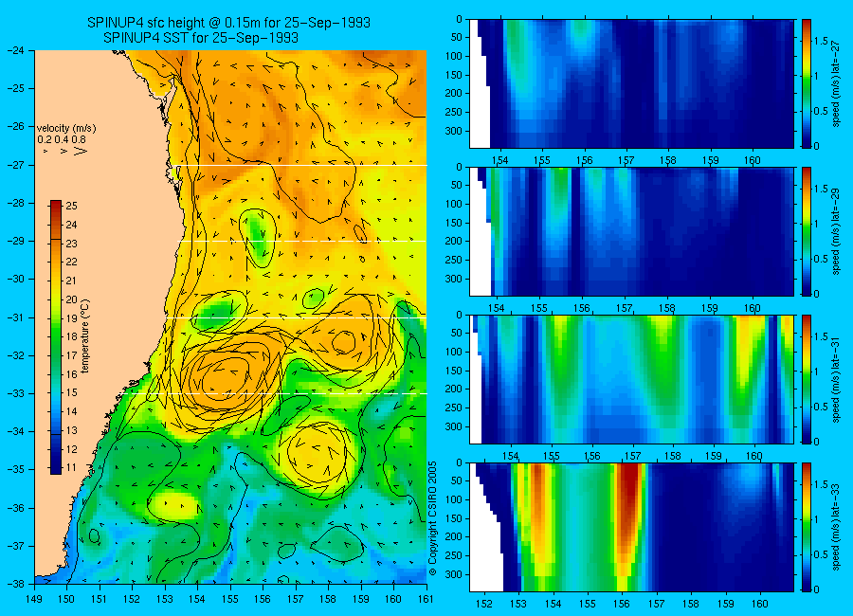Click the value "11" on the temperature color bar
Image resolution: width=853 pixels, height=616 pixels.
71,468
